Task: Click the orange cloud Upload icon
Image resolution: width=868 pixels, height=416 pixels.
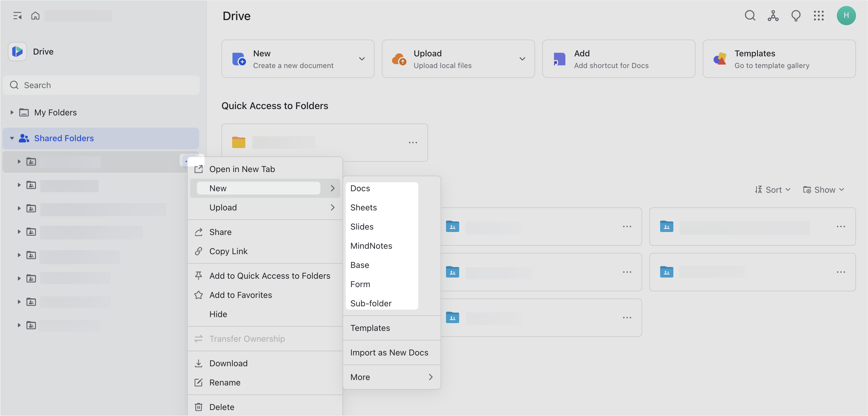Action: pyautogui.click(x=399, y=59)
